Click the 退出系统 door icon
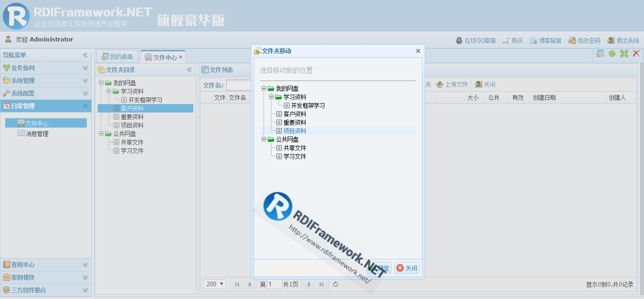 [x=611, y=40]
